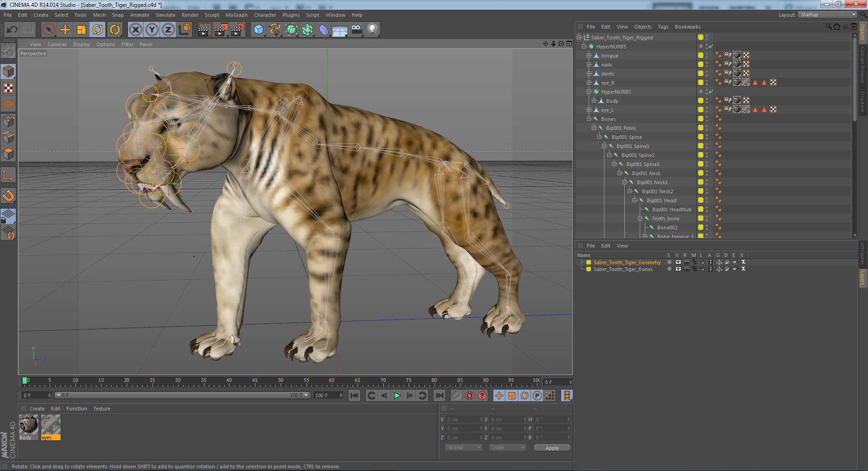Activate the Rotate tool
This screenshot has height=471, width=868.
pos(98,30)
